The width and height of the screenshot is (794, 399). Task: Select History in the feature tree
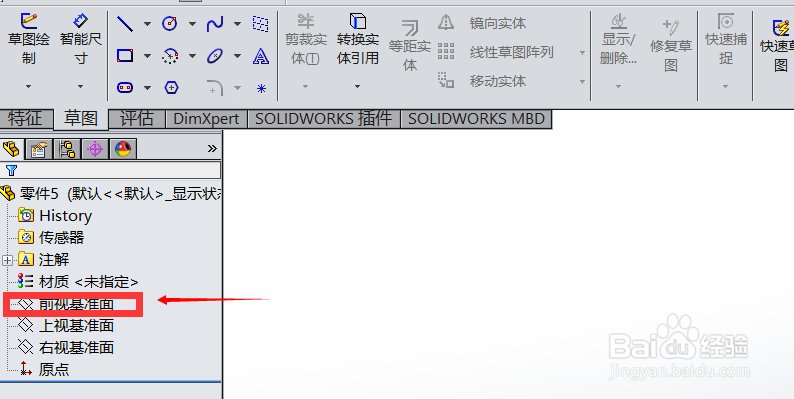(55, 216)
